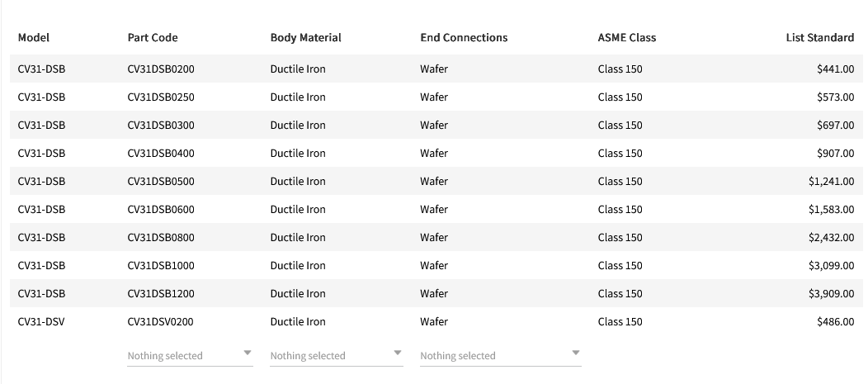
Task: Click the ASME Class column header
Action: pyautogui.click(x=627, y=37)
